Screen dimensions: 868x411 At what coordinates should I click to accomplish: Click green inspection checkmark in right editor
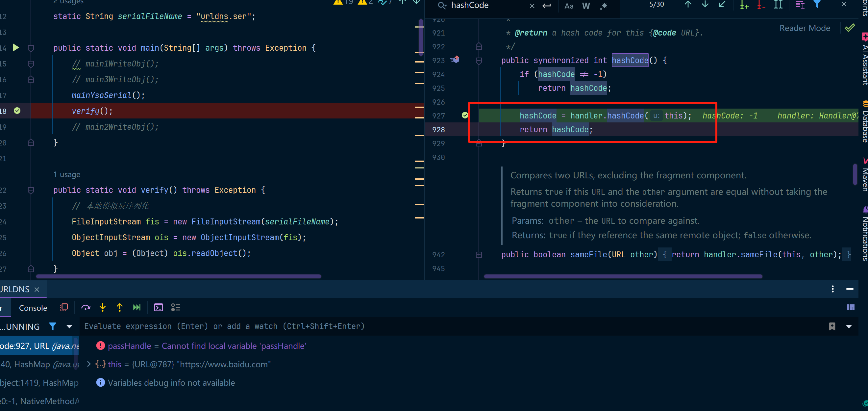tap(850, 28)
